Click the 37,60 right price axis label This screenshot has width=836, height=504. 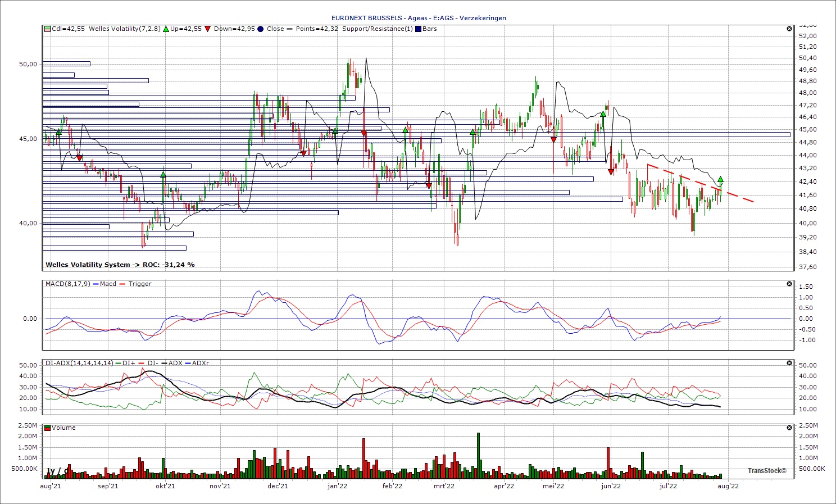808,267
